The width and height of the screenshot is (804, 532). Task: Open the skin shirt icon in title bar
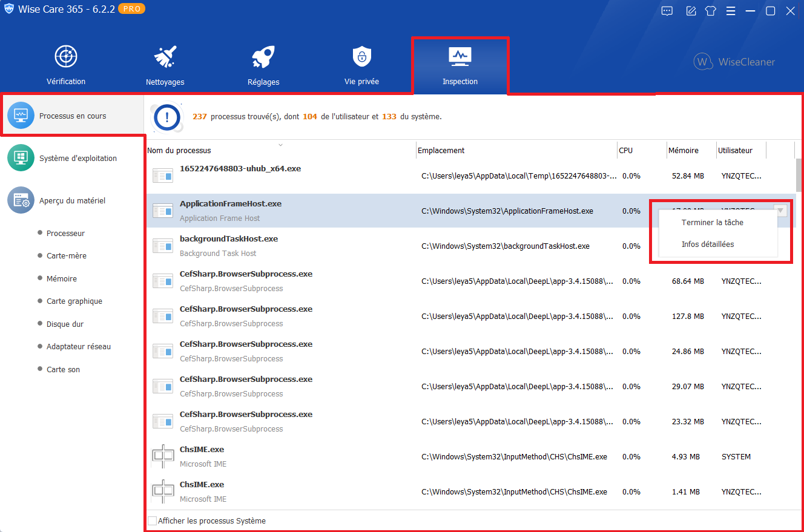click(711, 11)
